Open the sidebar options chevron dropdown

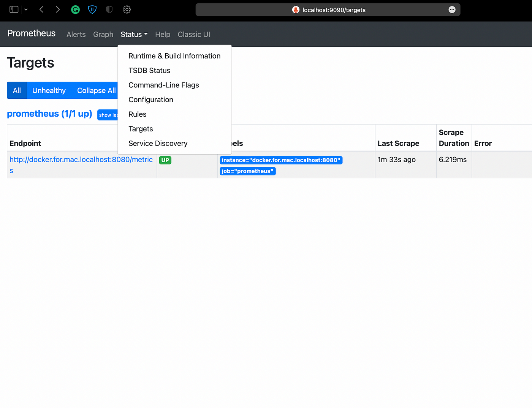26,9
